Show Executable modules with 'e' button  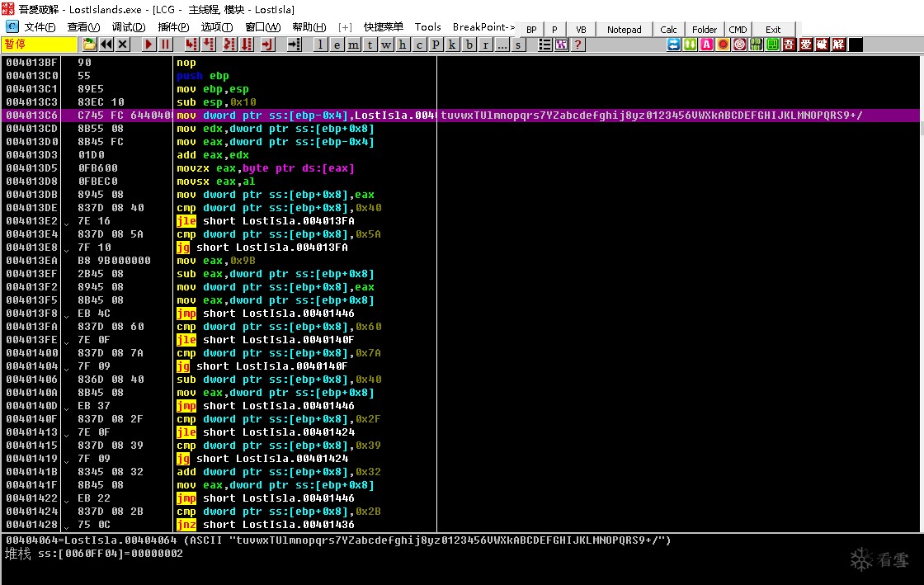pyautogui.click(x=337, y=45)
